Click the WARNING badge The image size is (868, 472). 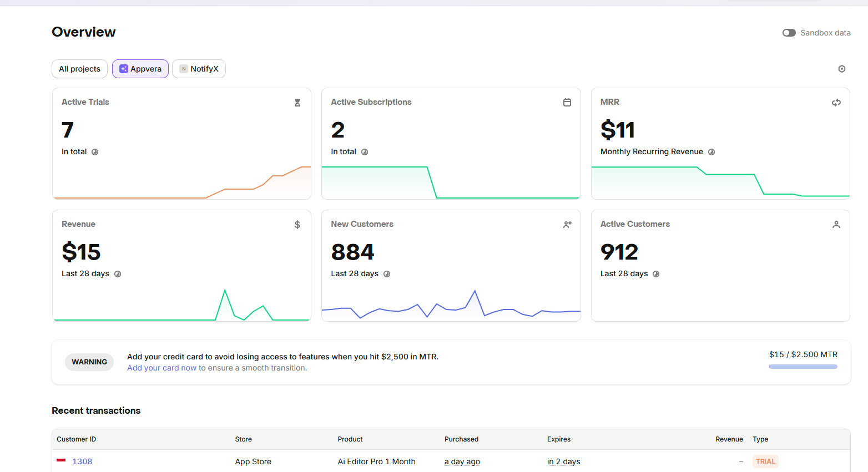point(89,362)
